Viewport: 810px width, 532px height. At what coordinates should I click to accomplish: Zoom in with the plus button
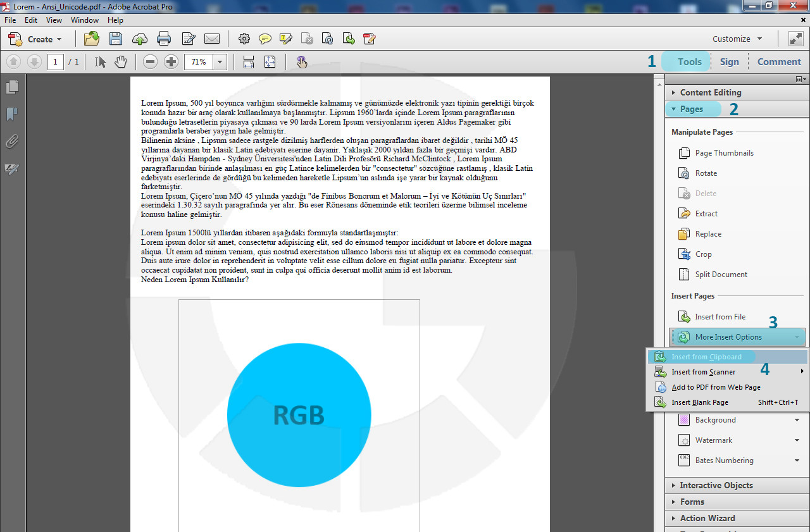click(171, 61)
